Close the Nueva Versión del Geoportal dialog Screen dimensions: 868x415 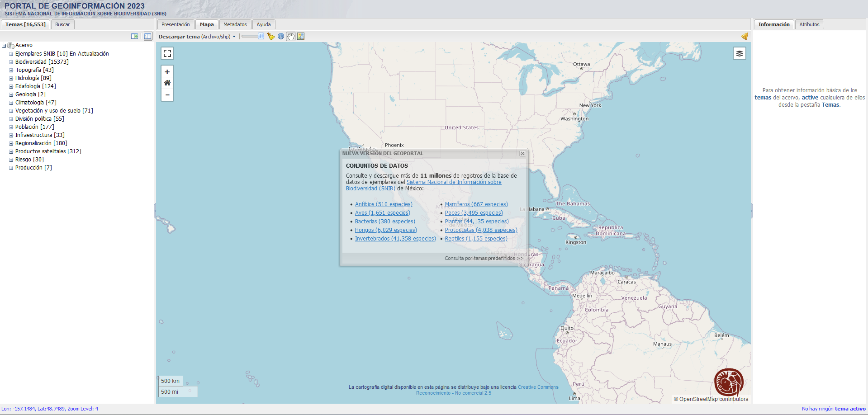(x=522, y=154)
